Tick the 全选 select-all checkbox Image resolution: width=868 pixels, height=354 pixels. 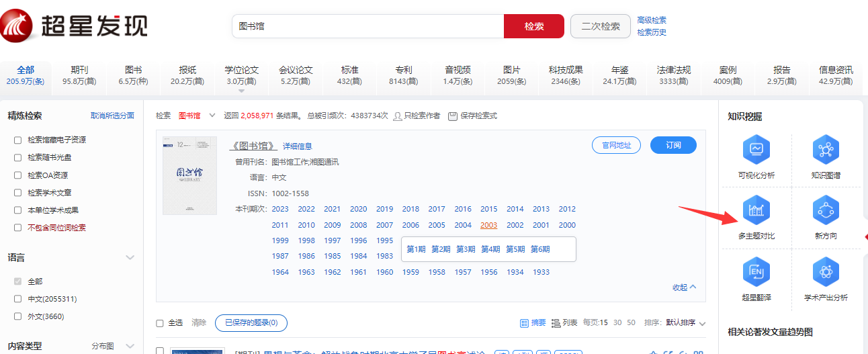pyautogui.click(x=160, y=323)
